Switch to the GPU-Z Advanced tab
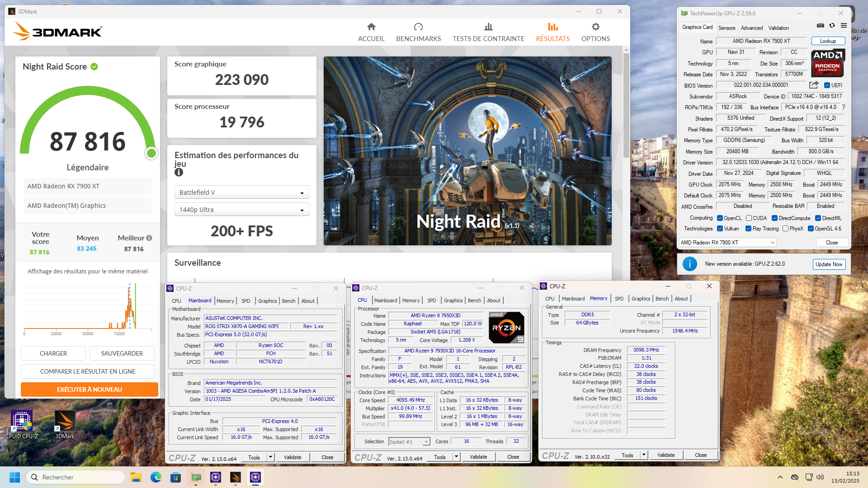The height and width of the screenshot is (488, 868). coord(752,28)
